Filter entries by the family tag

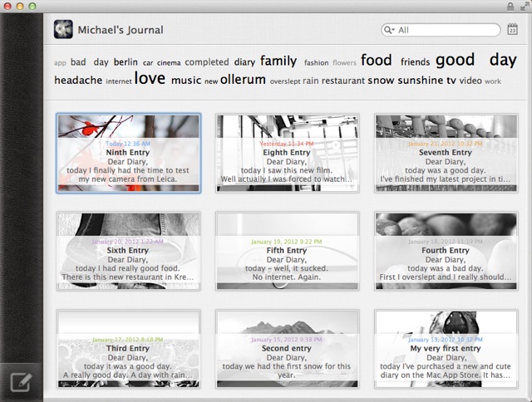[278, 61]
